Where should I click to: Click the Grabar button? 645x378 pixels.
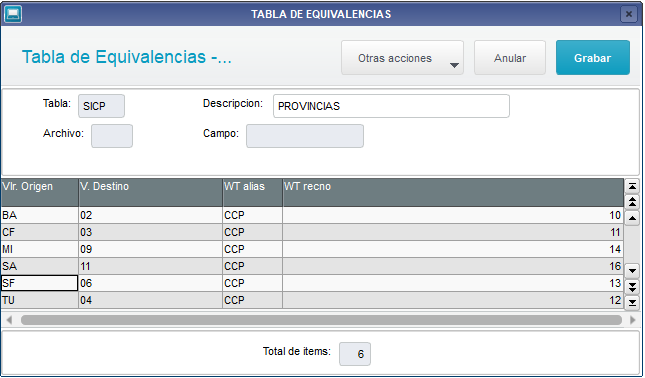coord(592,58)
